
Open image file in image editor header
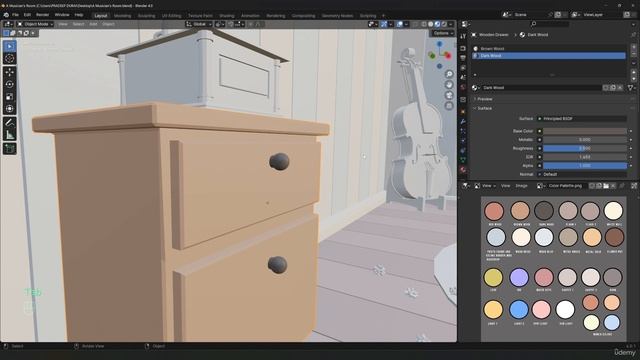606,186
